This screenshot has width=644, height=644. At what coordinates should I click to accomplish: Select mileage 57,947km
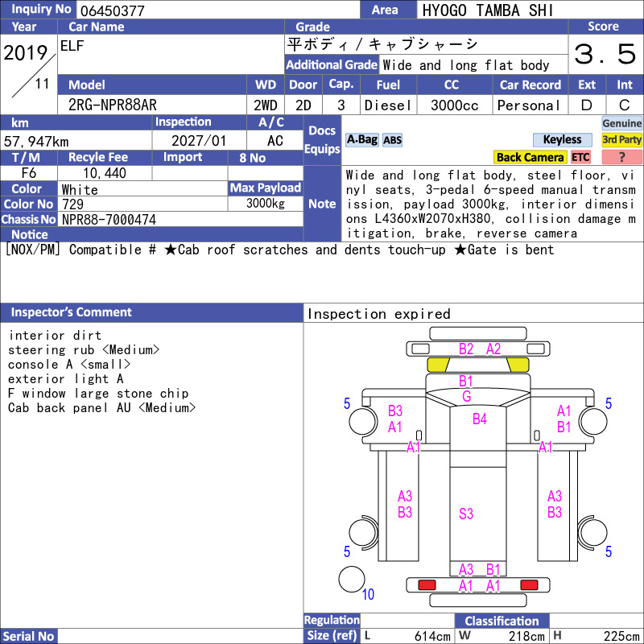tap(36, 142)
